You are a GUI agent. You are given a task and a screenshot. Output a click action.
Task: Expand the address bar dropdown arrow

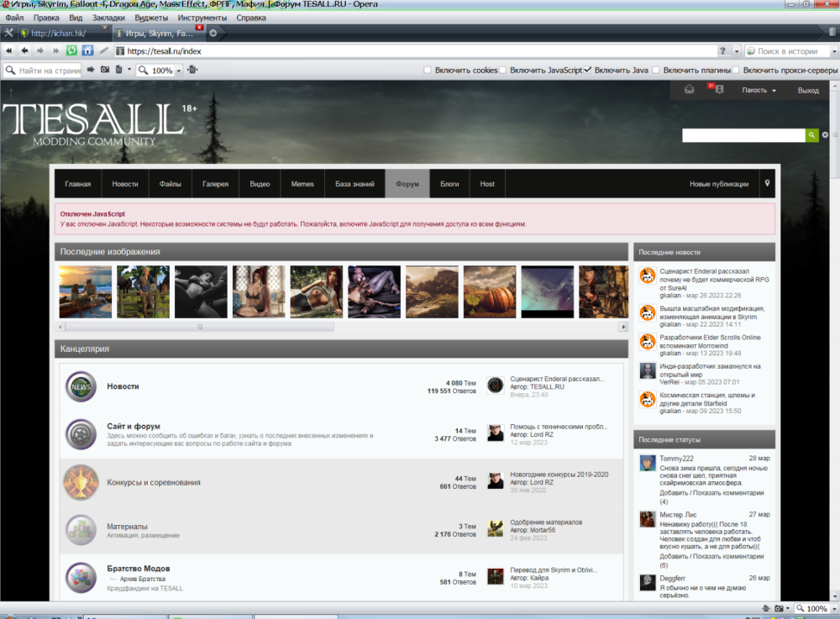coord(737,51)
